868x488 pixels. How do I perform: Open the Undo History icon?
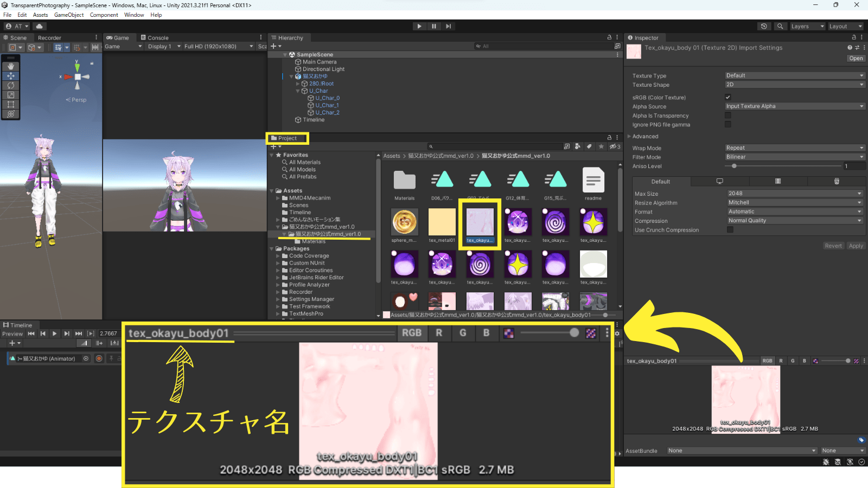tap(764, 26)
